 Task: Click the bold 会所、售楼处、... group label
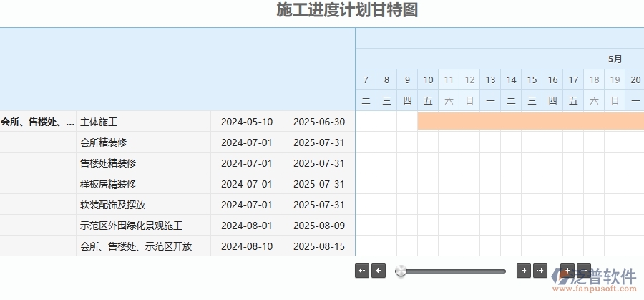(x=38, y=122)
